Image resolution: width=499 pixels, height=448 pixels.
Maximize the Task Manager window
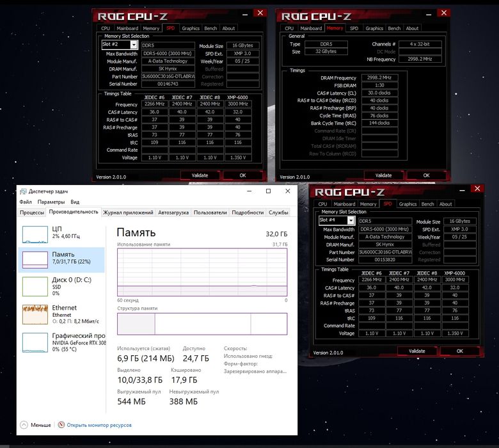(268, 191)
